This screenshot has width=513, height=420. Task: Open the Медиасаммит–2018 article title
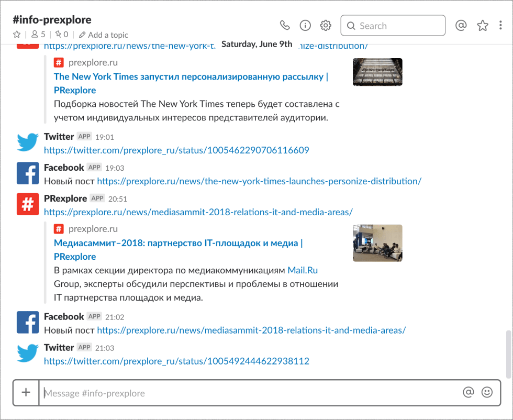[179, 250]
